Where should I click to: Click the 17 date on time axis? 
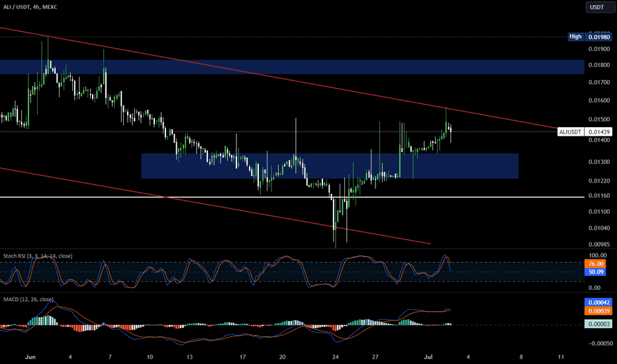pyautogui.click(x=242, y=357)
